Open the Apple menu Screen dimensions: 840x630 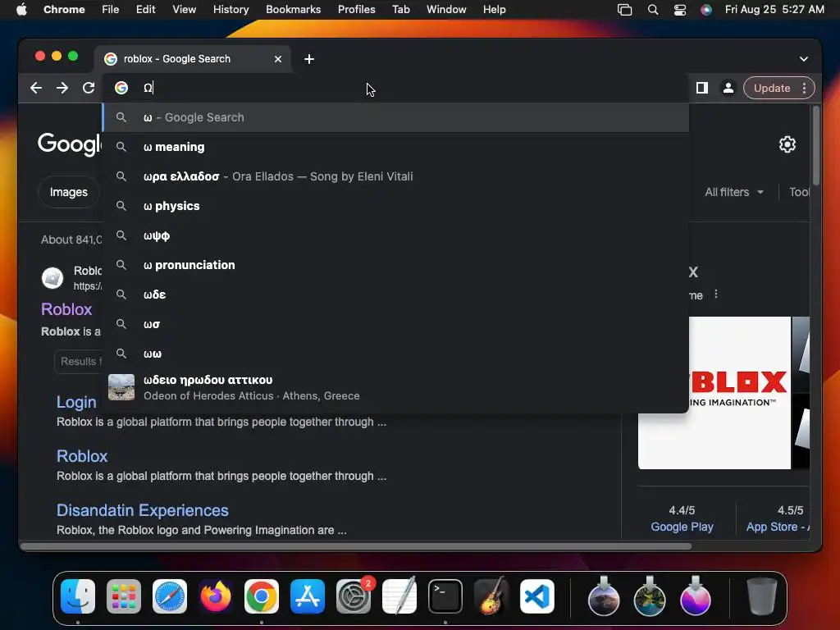21,10
